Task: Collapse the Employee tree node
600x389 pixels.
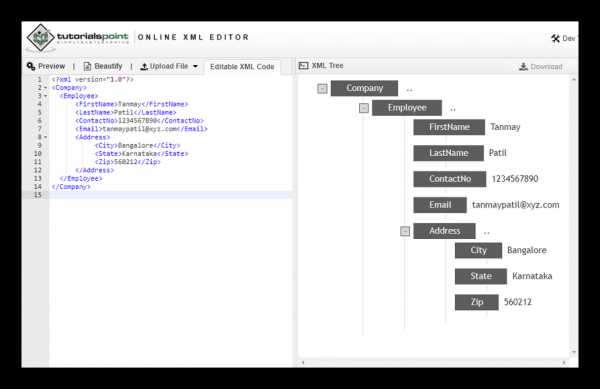Action: [364, 108]
